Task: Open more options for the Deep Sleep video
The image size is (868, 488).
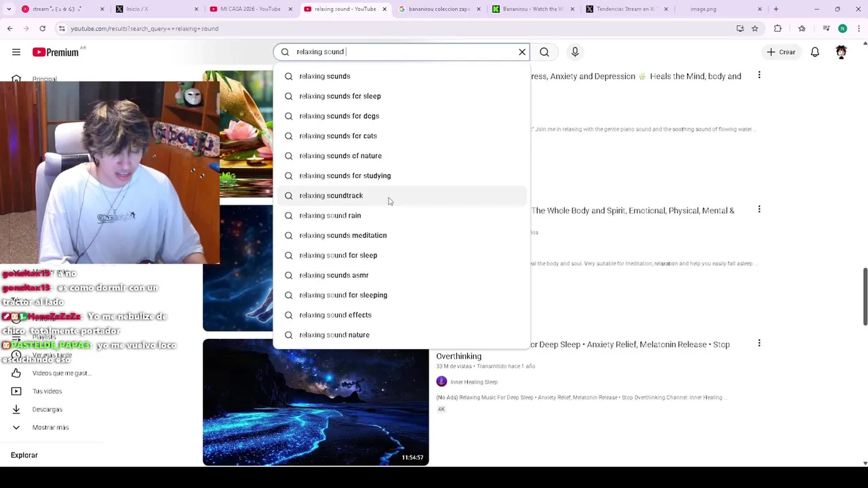Action: tap(759, 344)
